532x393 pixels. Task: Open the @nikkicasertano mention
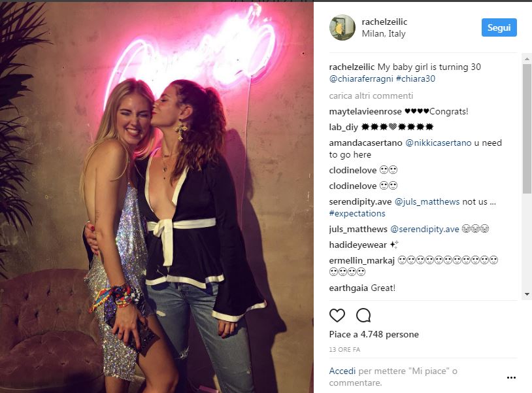coord(439,143)
